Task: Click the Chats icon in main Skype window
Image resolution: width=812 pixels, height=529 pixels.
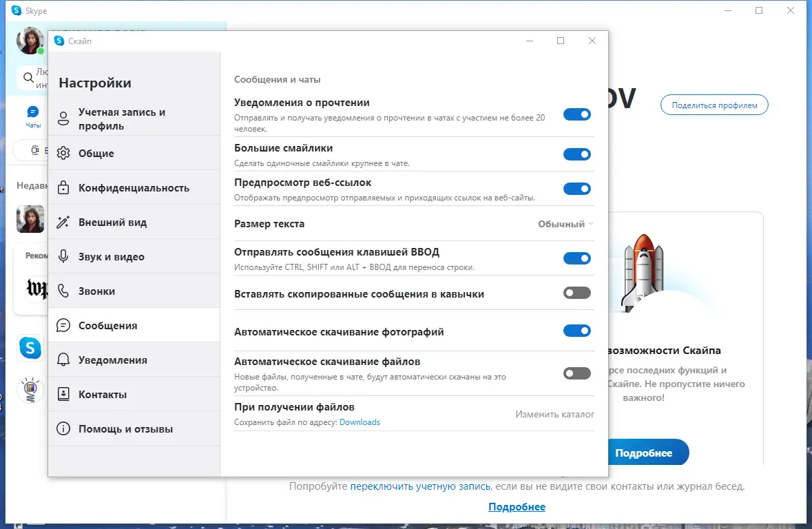Action: click(x=32, y=112)
